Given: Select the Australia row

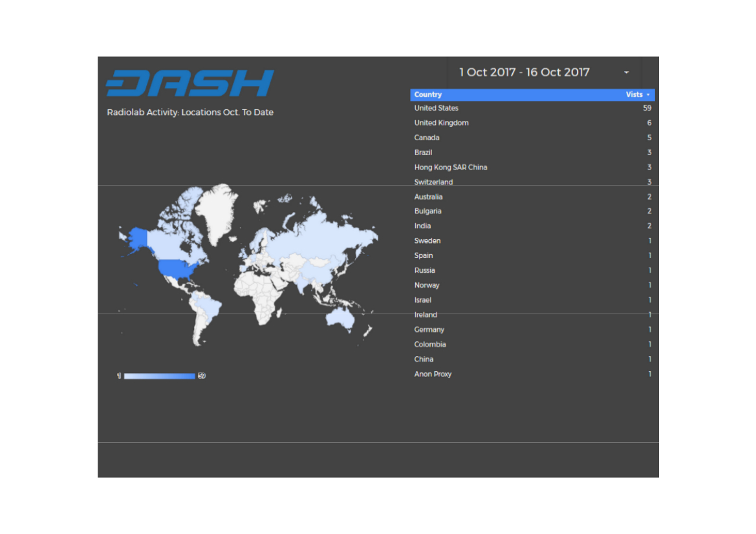Looking at the screenshot, I should (x=532, y=197).
